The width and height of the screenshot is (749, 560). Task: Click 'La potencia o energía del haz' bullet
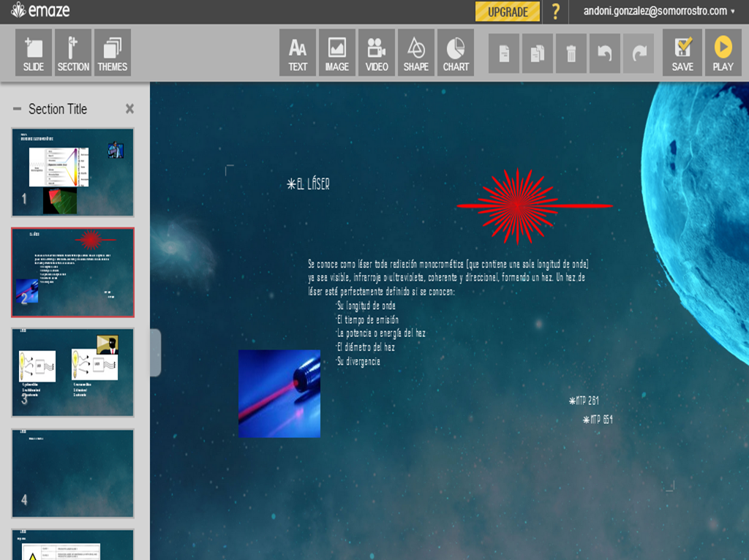380,333
